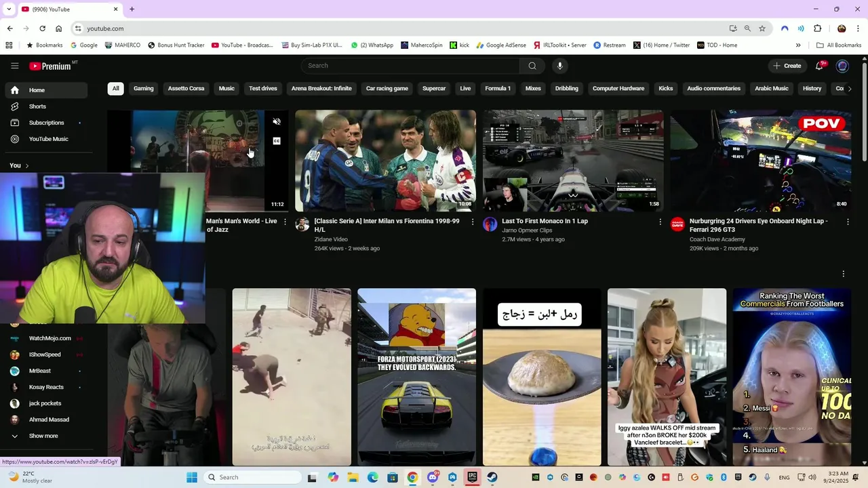The height and width of the screenshot is (488, 868).
Task: Open Google AdSense bookmark
Action: (501, 45)
